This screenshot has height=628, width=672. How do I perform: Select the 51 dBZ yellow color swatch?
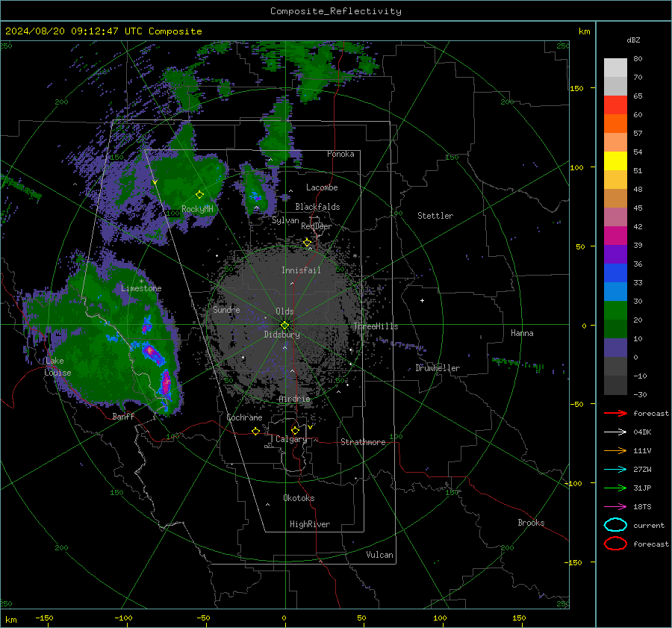point(615,161)
